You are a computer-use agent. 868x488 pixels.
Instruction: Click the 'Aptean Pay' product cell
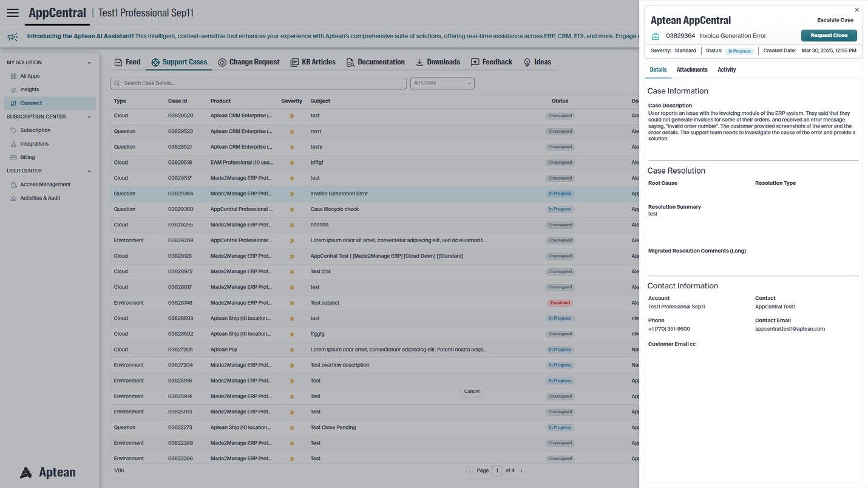click(224, 350)
